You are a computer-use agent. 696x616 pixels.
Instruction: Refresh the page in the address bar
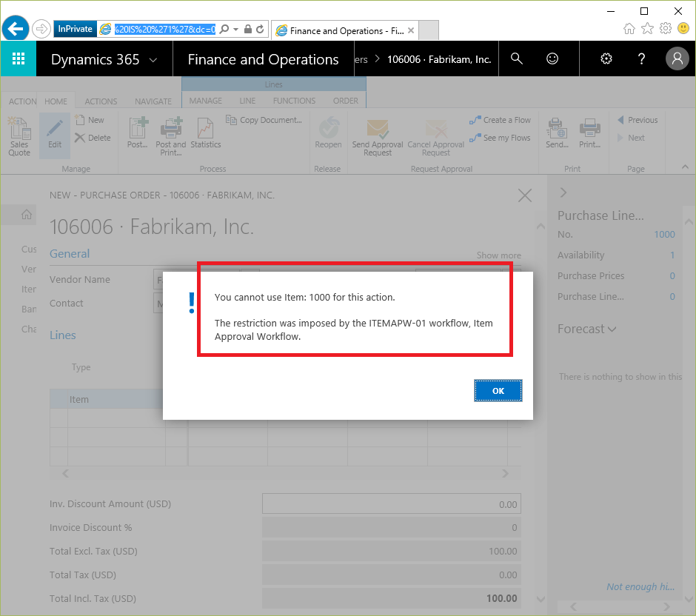(x=260, y=30)
